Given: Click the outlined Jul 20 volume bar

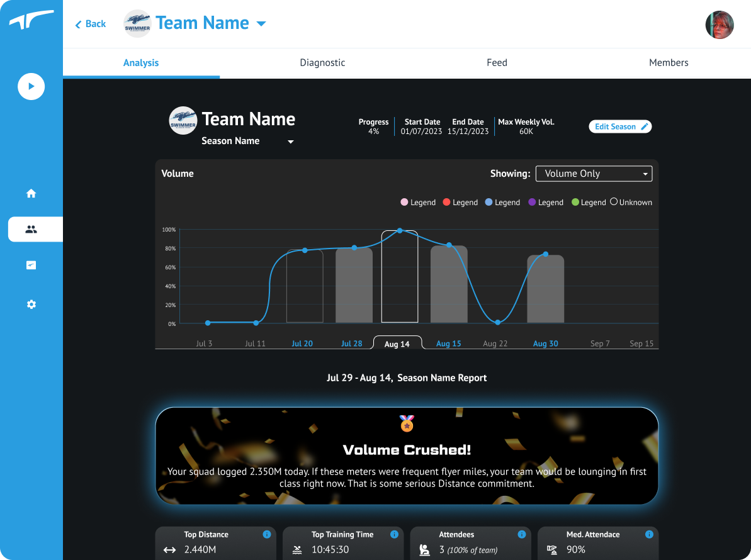Looking at the screenshot, I should (305, 286).
